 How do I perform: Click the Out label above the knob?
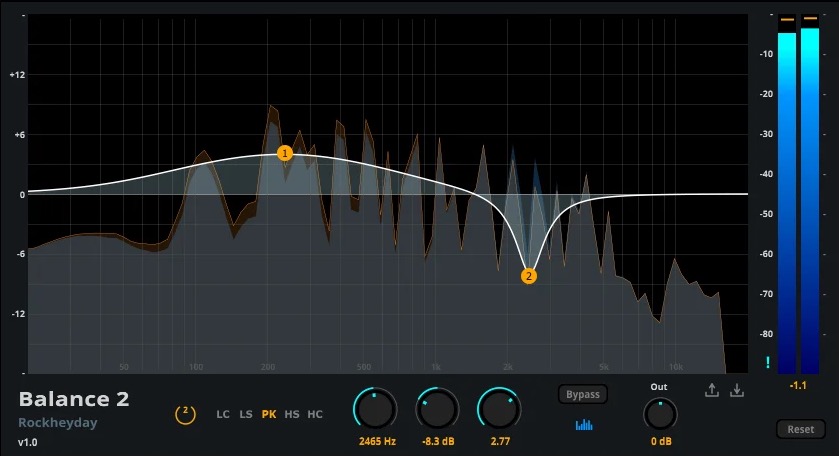pyautogui.click(x=659, y=387)
